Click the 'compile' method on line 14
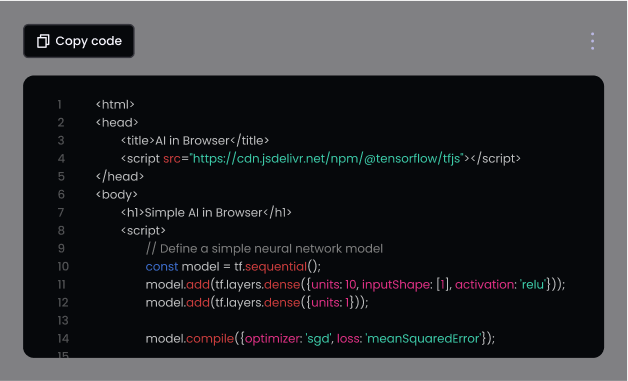 pyautogui.click(x=210, y=339)
